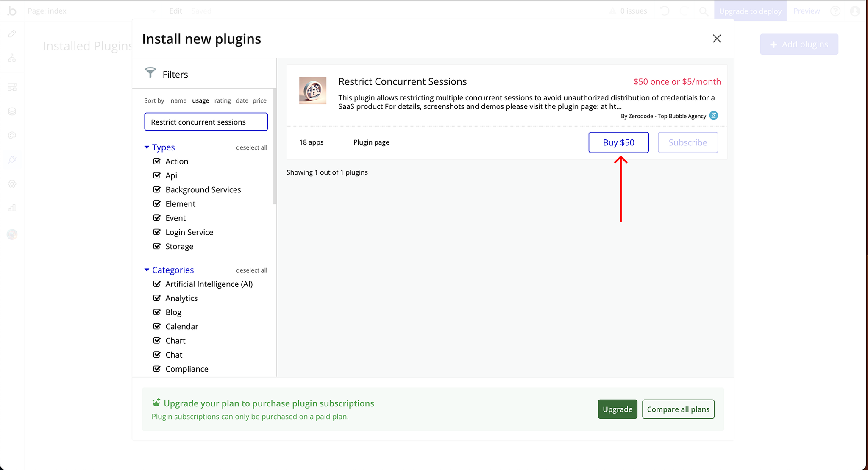868x470 pixels.
Task: Click the search input field for plugins
Action: pyautogui.click(x=206, y=121)
